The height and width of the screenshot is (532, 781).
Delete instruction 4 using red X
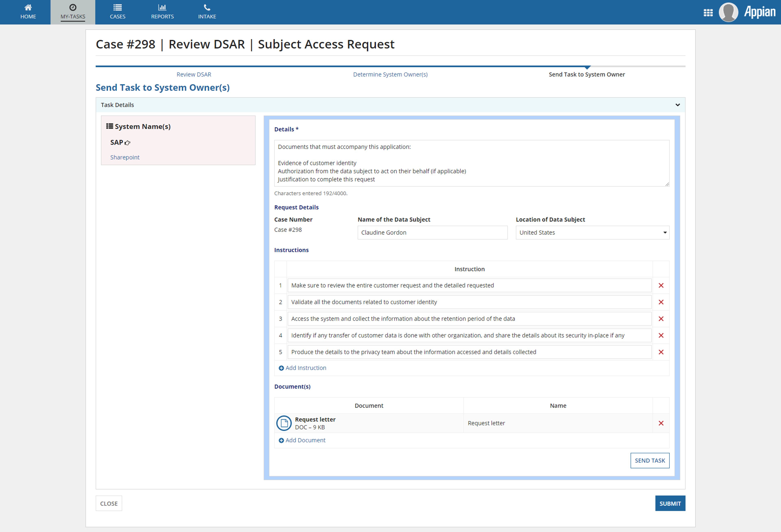[661, 335]
